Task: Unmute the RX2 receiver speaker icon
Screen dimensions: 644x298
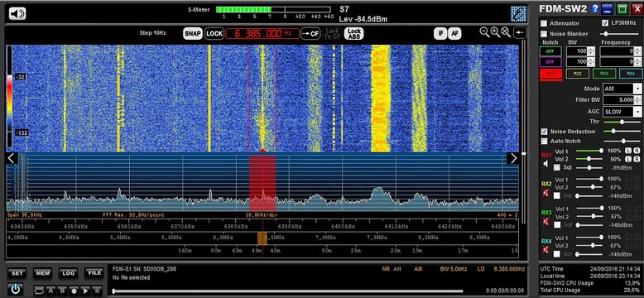Action: 545,193
